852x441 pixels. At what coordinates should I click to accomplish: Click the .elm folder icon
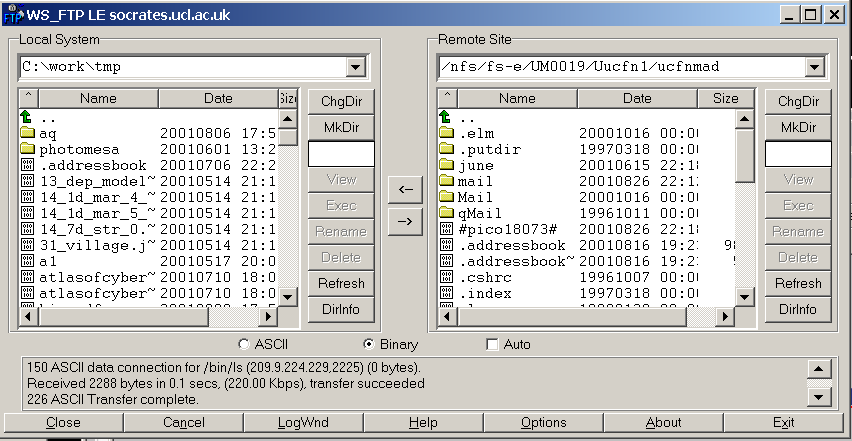[x=446, y=133]
